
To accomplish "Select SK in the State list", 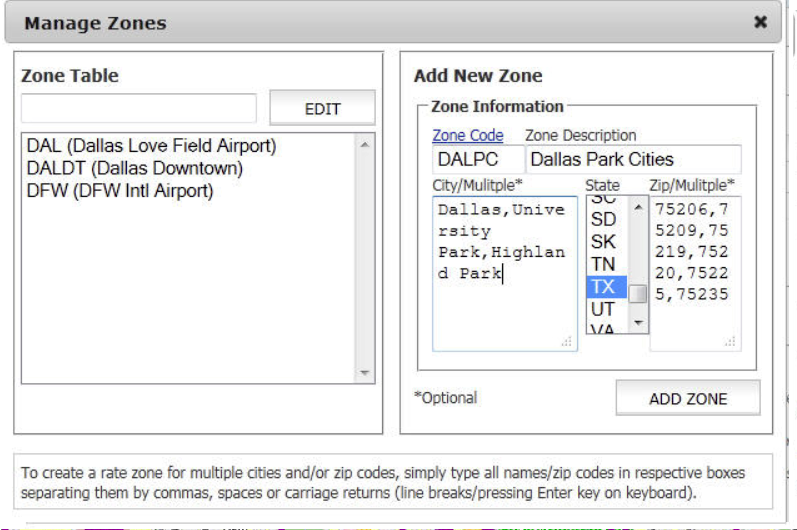I will pos(604,242).
